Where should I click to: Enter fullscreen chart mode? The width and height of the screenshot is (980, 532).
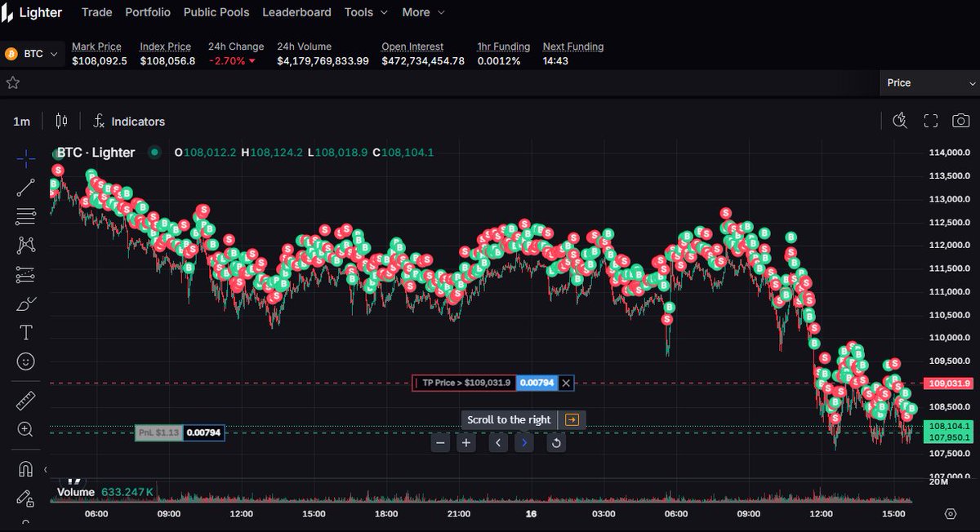pos(930,121)
